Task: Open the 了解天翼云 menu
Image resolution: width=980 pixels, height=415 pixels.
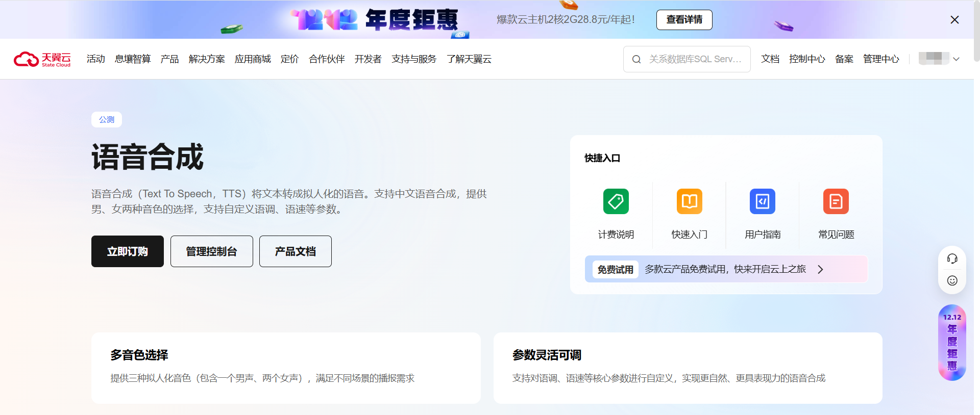Action: click(469, 59)
